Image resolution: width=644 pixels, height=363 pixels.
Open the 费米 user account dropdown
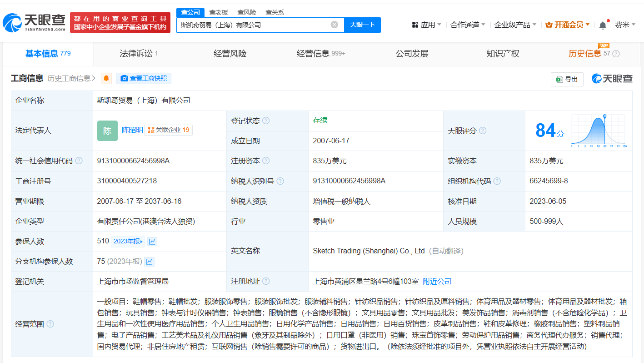click(625, 25)
